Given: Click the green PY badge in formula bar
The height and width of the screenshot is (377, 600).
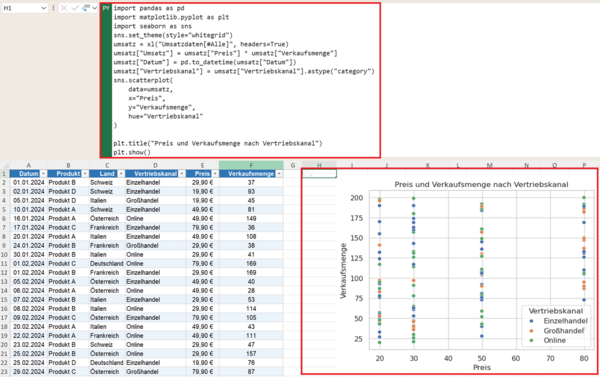Looking at the screenshot, I should click(x=106, y=8).
